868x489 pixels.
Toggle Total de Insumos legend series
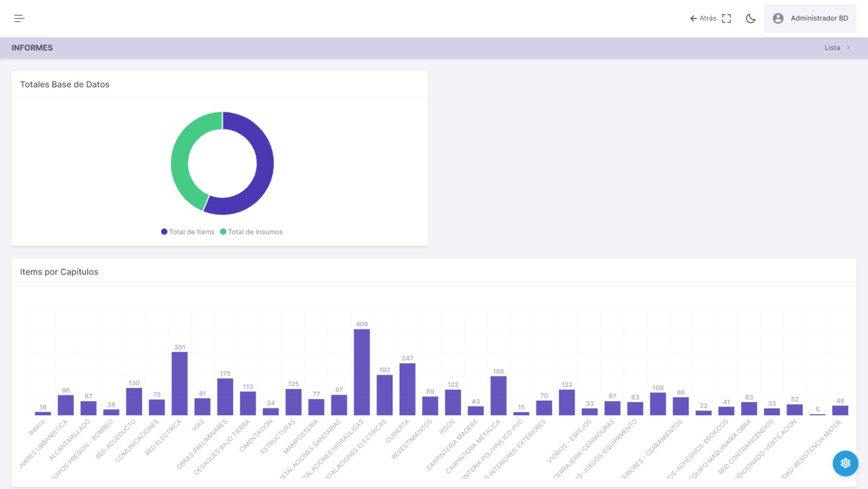coord(251,232)
